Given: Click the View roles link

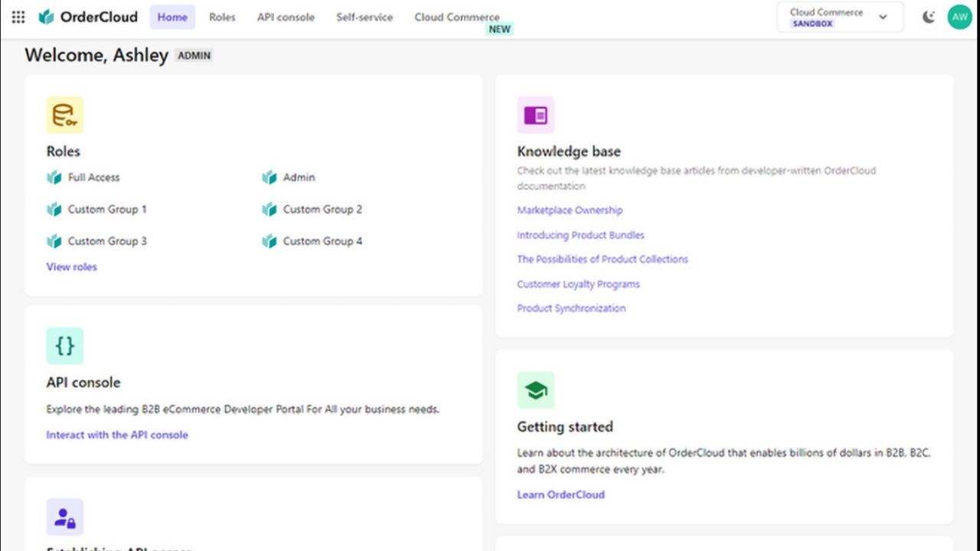Looking at the screenshot, I should tap(71, 267).
